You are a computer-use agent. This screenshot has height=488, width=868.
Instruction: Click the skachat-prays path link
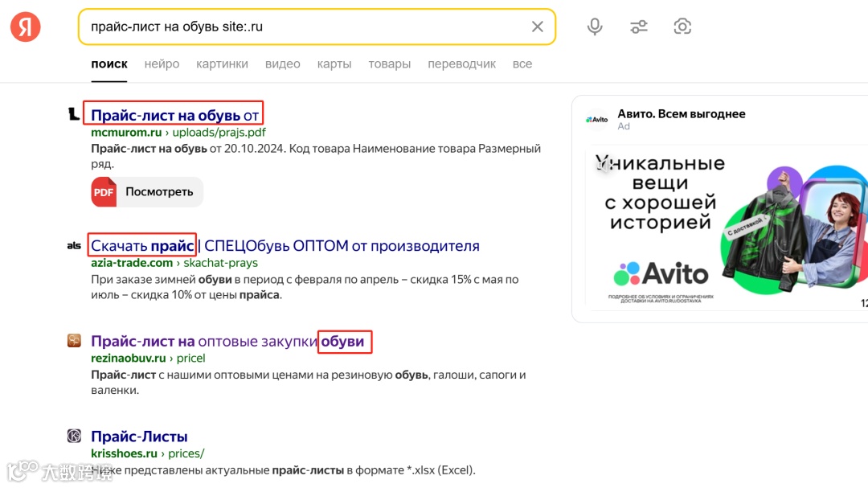(x=221, y=263)
